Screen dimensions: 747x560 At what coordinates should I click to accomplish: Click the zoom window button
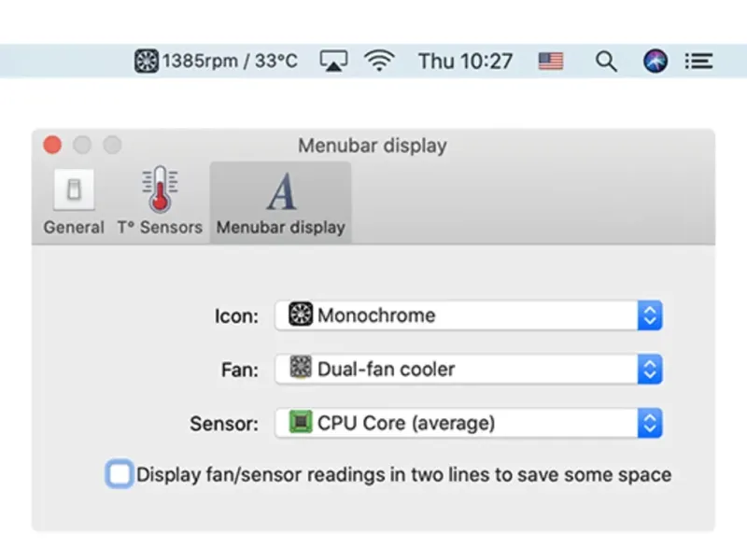(112, 145)
